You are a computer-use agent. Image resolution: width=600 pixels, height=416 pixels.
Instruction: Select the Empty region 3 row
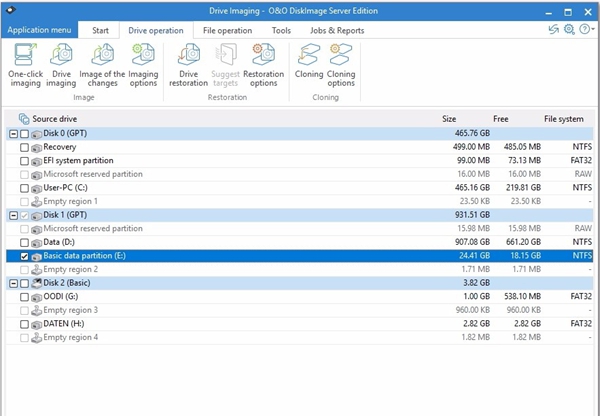[x=300, y=310]
